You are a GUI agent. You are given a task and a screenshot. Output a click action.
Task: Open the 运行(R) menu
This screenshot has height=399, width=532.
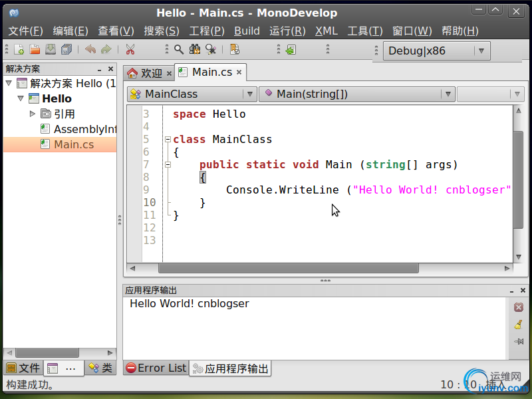point(287,31)
